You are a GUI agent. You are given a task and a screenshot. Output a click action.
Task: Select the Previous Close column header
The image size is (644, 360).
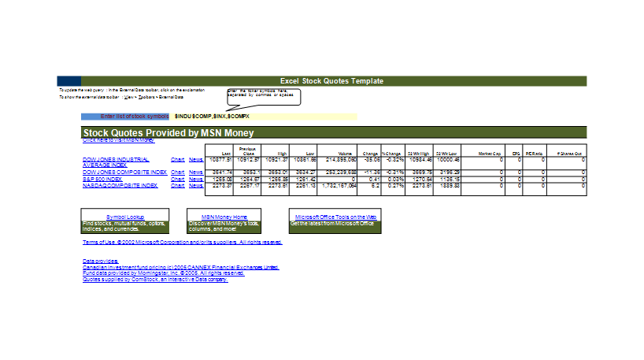pyautogui.click(x=247, y=151)
